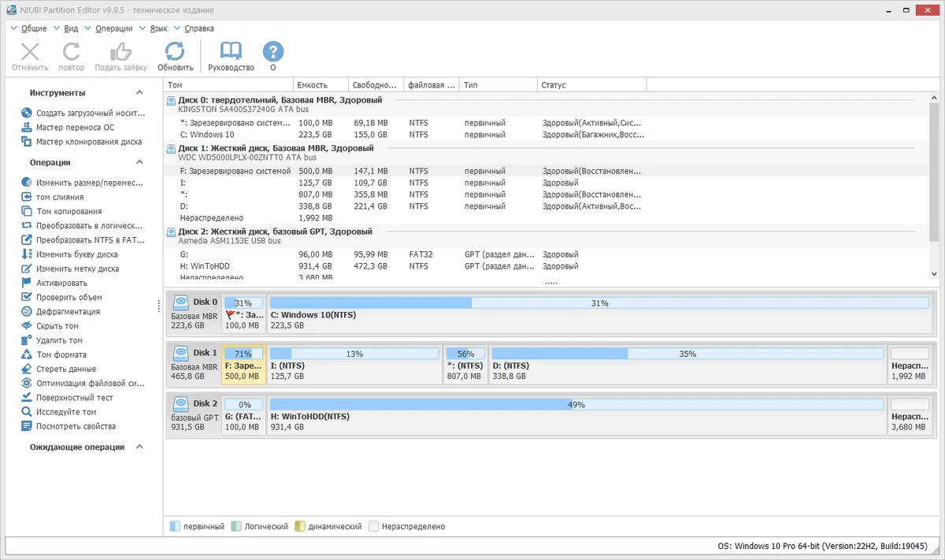The image size is (945, 560).
Task: Choose Преобразовать NTFS в FAT32
Action: (83, 240)
